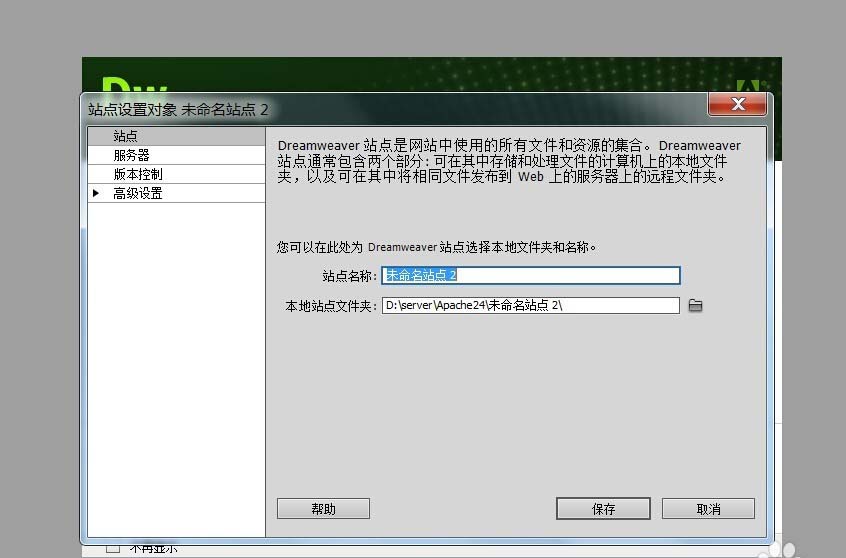Select the 站点 category
The image size is (846, 558).
176,136
